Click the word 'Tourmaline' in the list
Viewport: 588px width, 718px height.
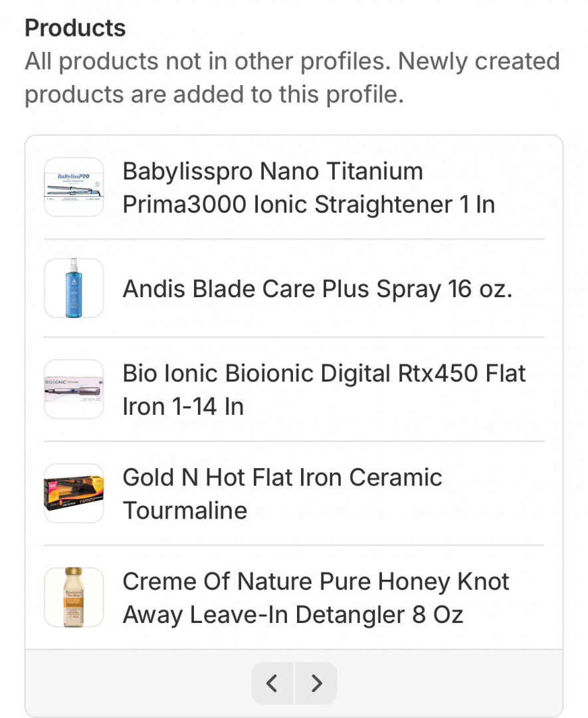[x=185, y=511]
